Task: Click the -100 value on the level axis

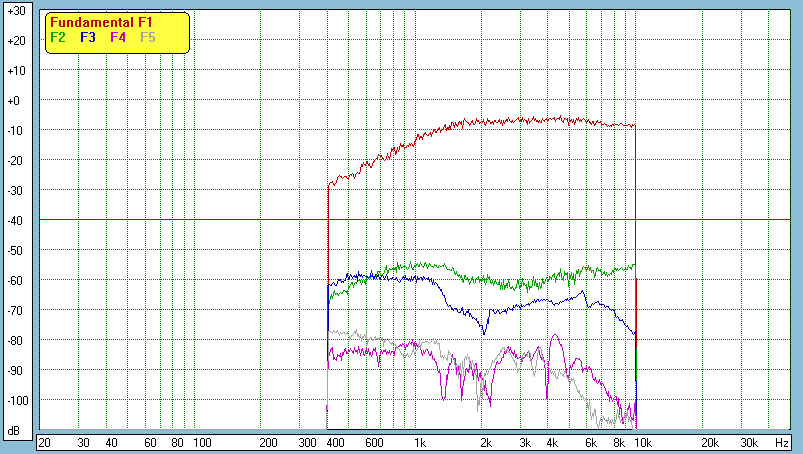Action: 15,401
